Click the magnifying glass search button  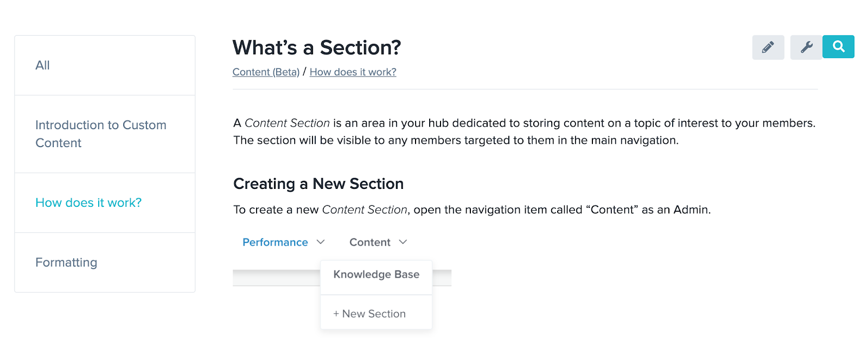click(838, 47)
